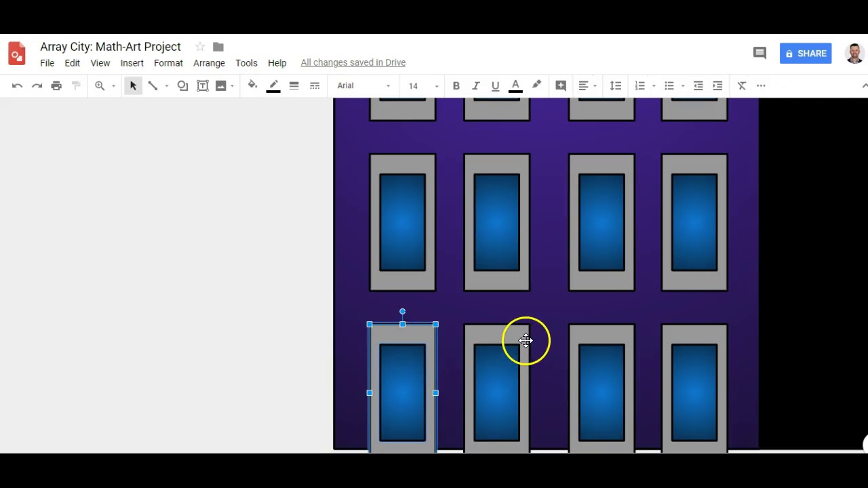Viewport: 868px width, 488px height.
Task: Star the Array City document
Action: 200,47
